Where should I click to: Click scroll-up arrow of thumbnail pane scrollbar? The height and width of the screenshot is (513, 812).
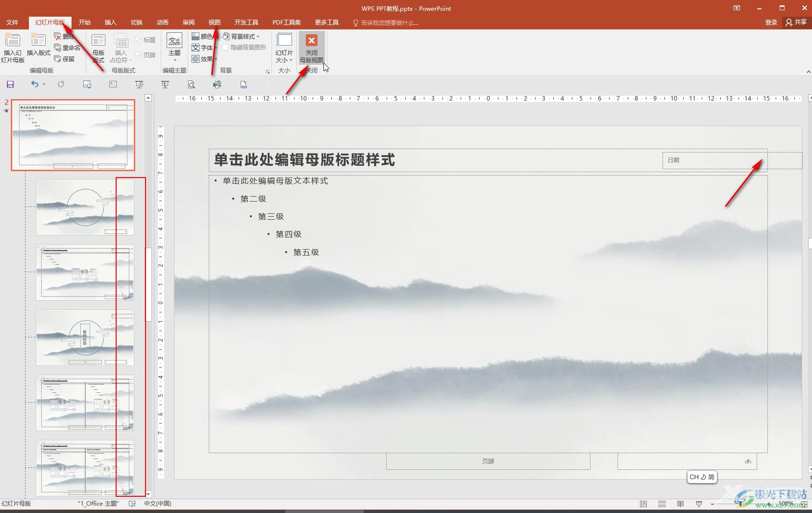tap(148, 98)
